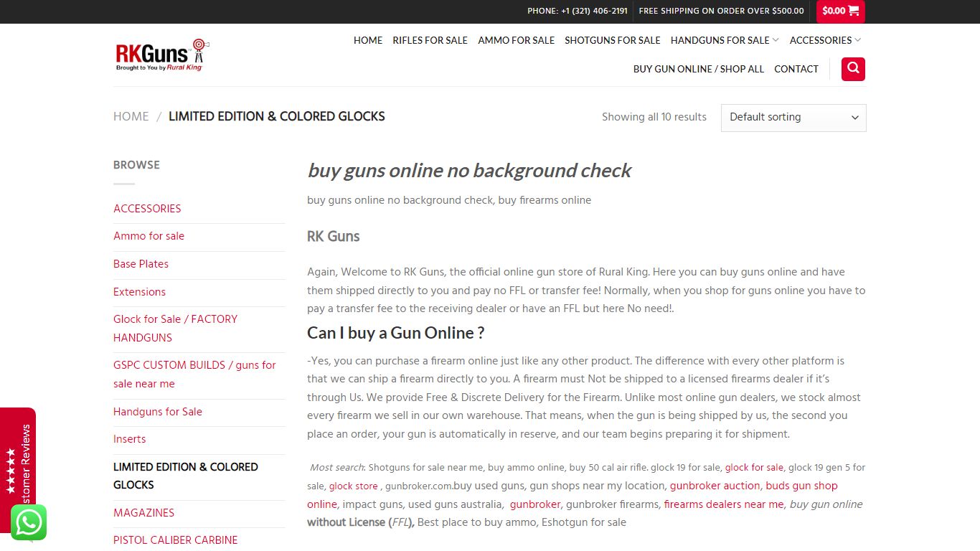Click 'glock for sale' red link
The width and height of the screenshot is (980, 551).
[x=754, y=468]
